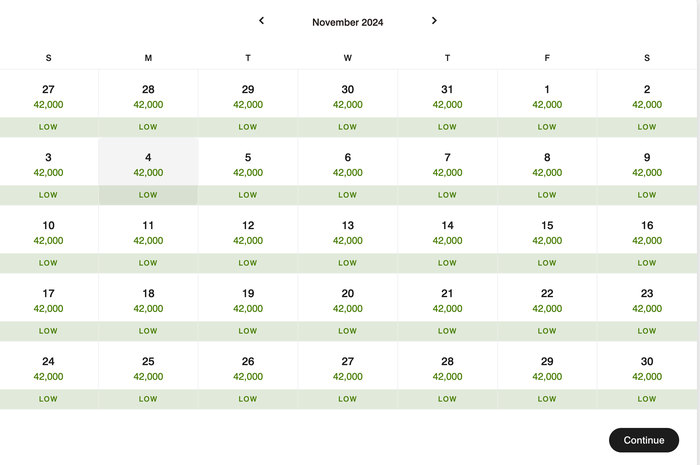Viewport: 700px width, 465px height.
Task: Select Saturday November 9
Action: tap(647, 171)
